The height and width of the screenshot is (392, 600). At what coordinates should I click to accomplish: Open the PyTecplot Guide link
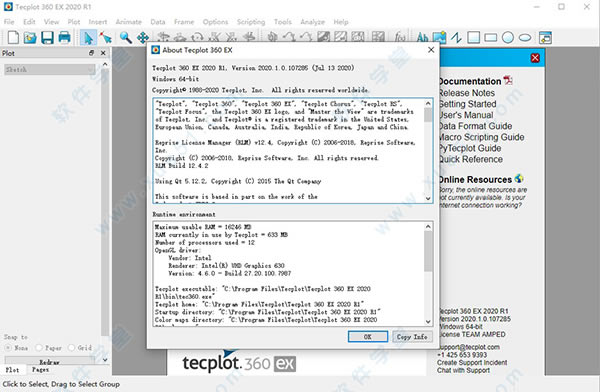coord(470,149)
